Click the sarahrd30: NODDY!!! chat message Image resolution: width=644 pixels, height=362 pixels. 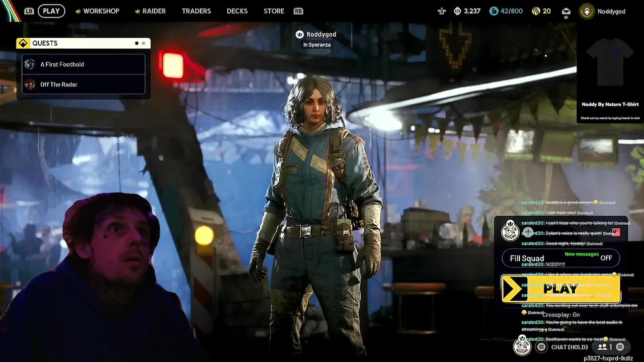click(543, 264)
